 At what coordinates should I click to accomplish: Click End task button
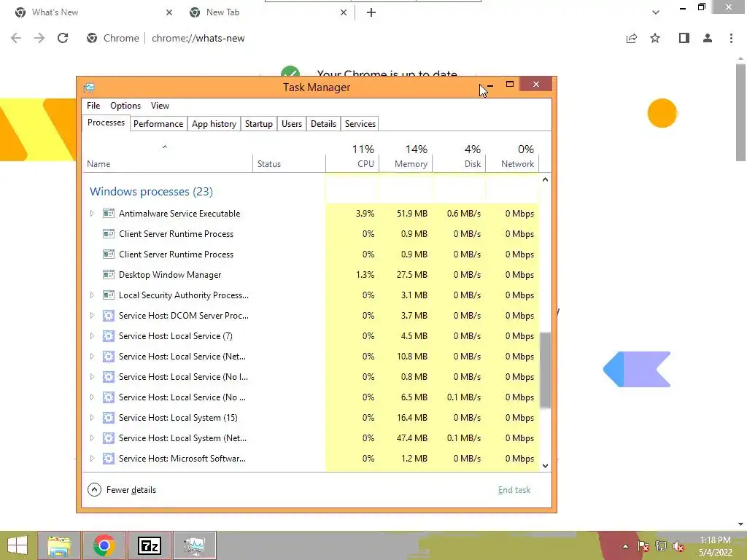514,490
